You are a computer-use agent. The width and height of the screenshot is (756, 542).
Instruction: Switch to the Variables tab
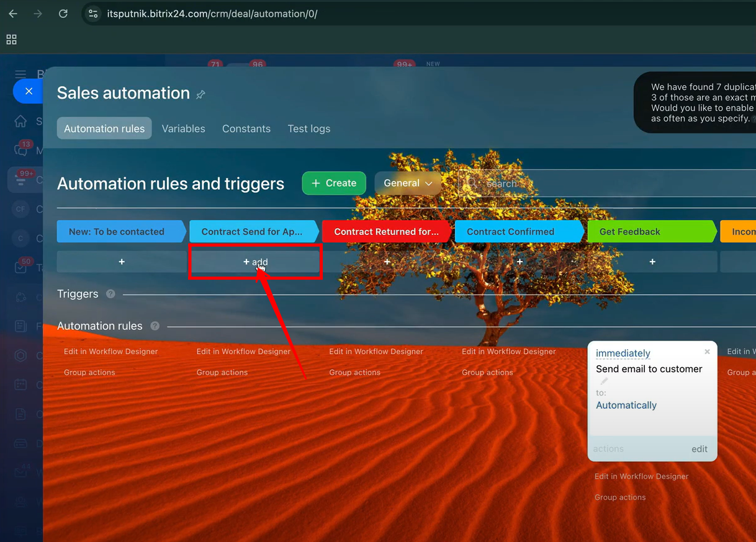(183, 129)
